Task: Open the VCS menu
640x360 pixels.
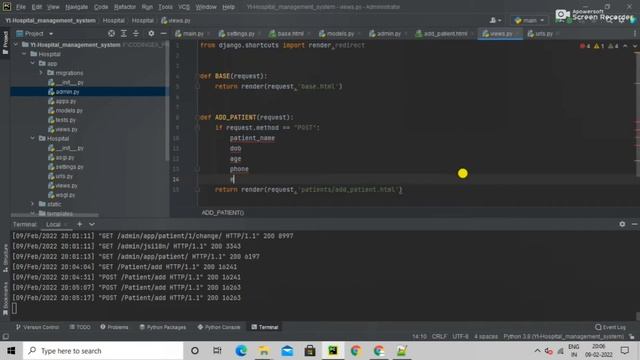Action: [184, 7]
